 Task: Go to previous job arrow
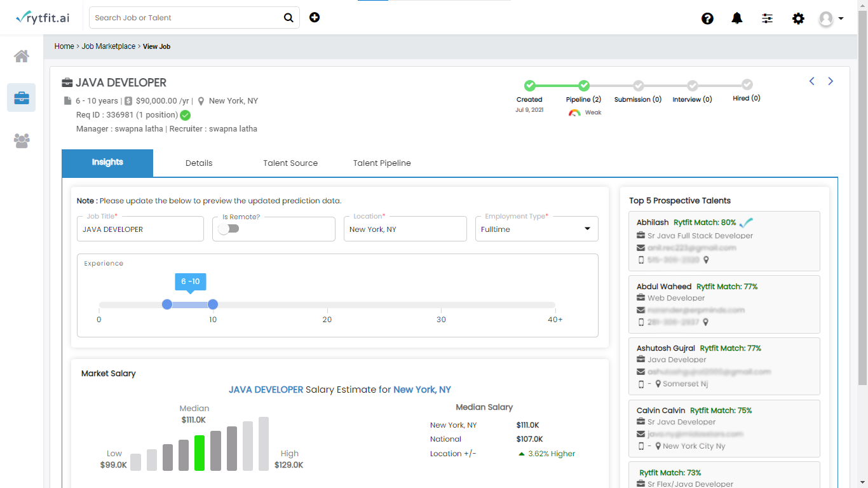(x=811, y=81)
